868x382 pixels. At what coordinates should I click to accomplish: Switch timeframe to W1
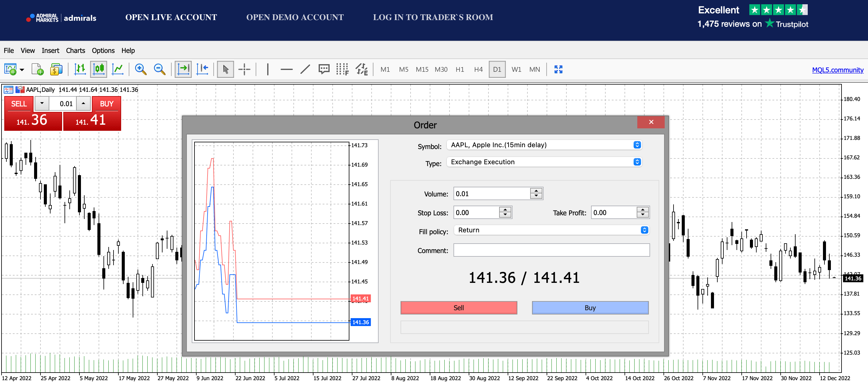(516, 70)
